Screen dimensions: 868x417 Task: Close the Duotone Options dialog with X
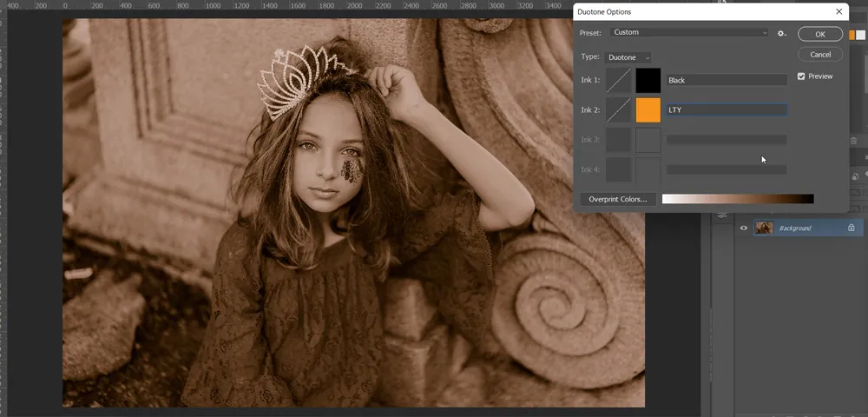pyautogui.click(x=839, y=11)
